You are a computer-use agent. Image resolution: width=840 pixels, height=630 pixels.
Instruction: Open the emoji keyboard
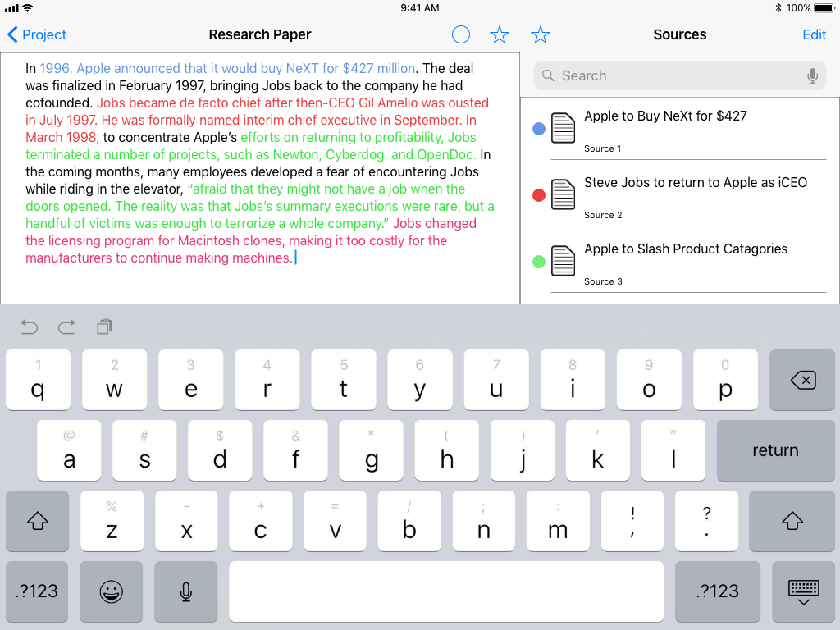[x=112, y=591]
